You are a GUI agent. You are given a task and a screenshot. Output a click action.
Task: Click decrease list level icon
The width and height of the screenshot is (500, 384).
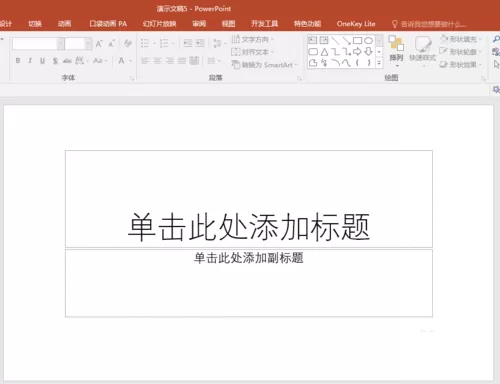pyautogui.click(x=188, y=43)
